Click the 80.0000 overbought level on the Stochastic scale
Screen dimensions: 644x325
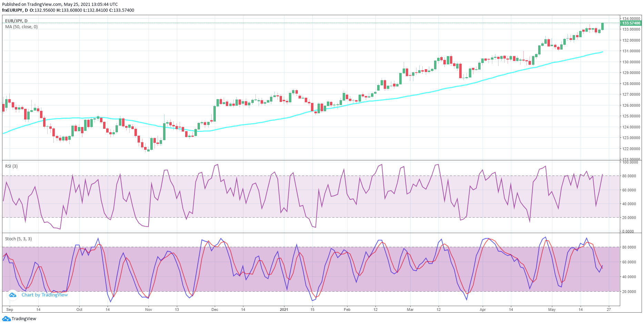(630, 247)
